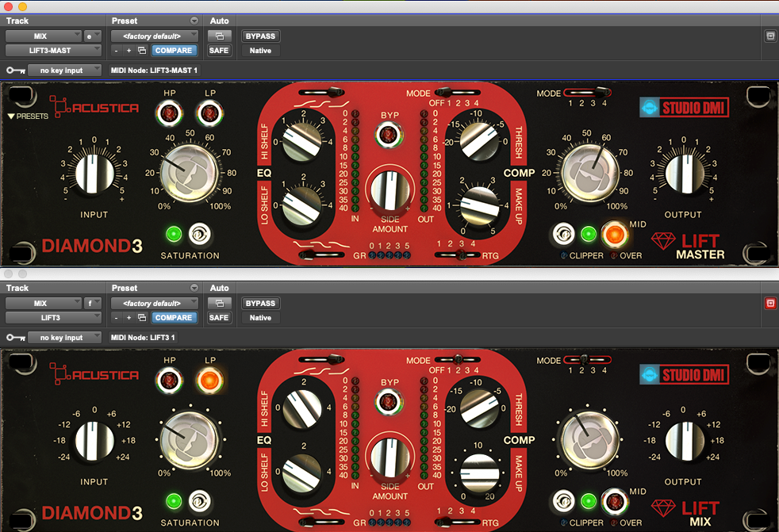Click target button in LIFT3-MAST window
Viewport: 779px width, 532px height.
[x=770, y=36]
